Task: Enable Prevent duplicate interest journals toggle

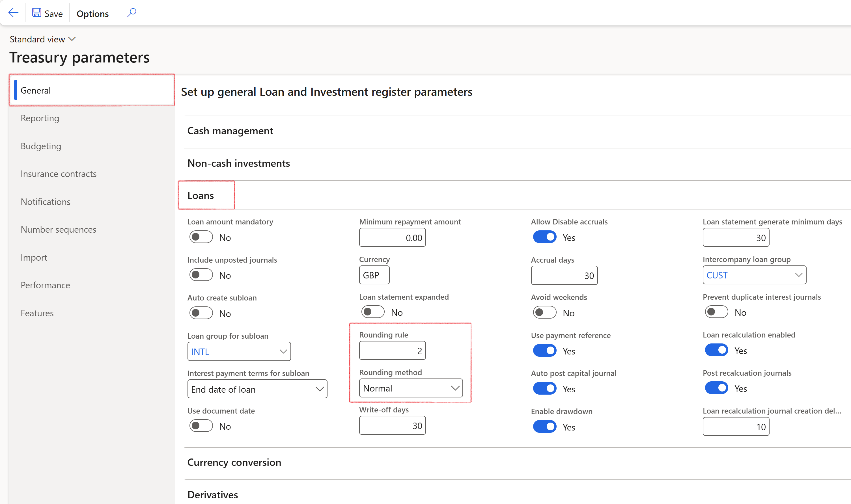Action: click(716, 312)
